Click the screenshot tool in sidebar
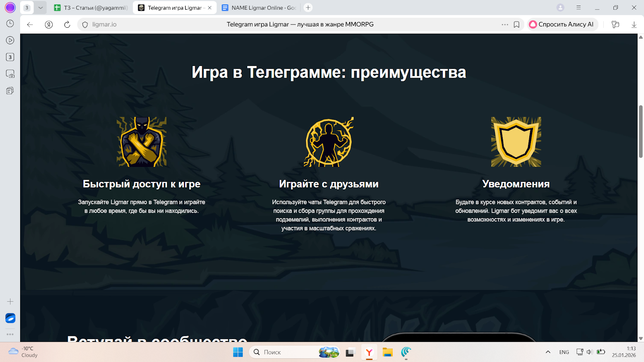Image resolution: width=644 pixels, height=362 pixels. click(x=10, y=74)
